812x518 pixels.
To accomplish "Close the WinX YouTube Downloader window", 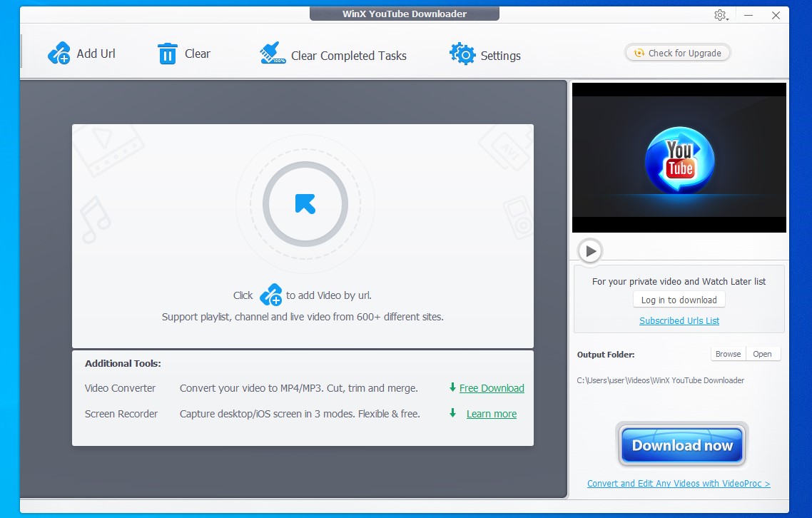I will 776,16.
